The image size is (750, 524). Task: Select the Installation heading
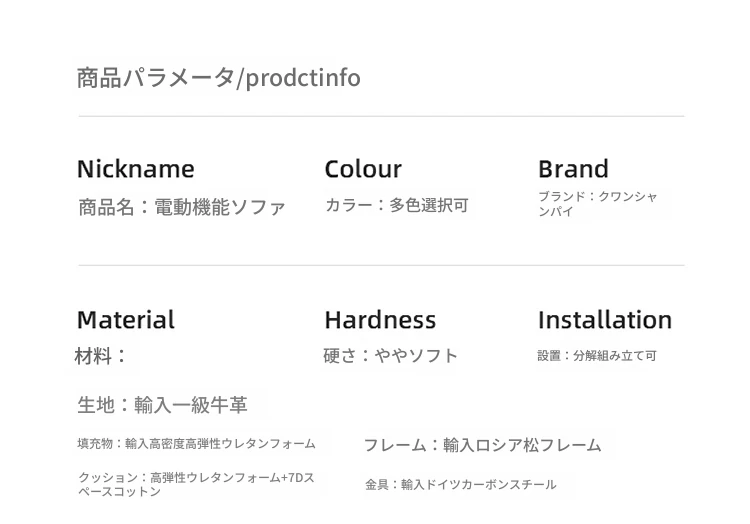605,320
